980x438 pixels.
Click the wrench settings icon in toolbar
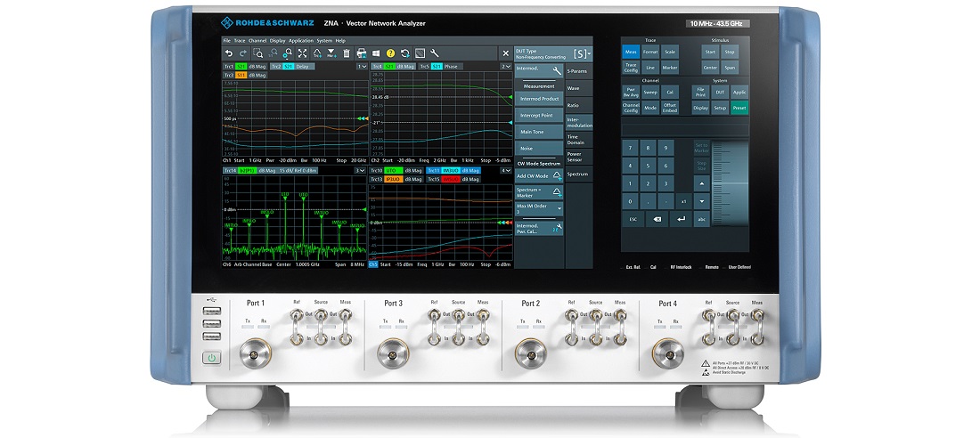(x=435, y=53)
